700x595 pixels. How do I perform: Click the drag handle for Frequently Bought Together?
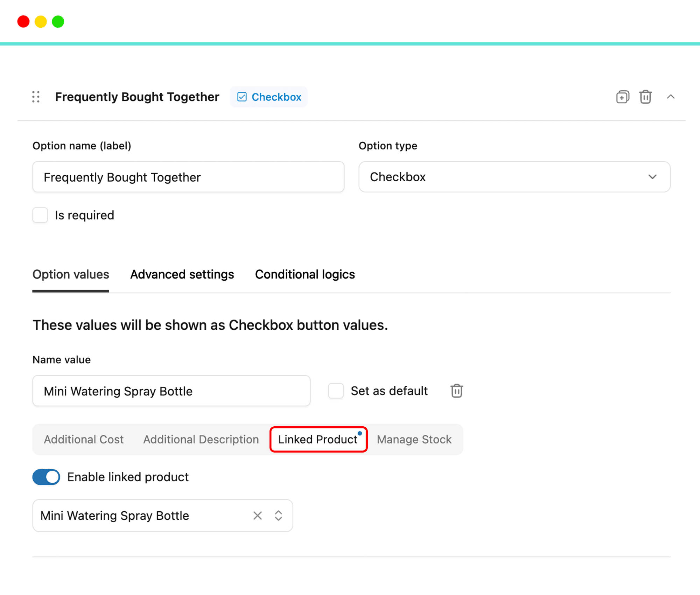tap(36, 97)
